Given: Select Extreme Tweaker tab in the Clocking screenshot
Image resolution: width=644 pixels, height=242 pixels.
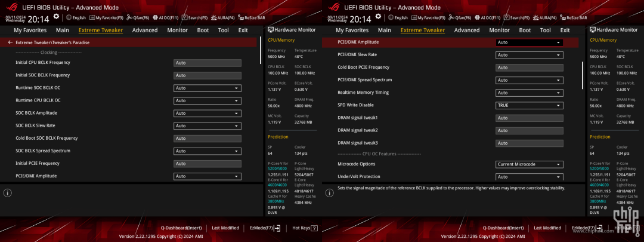Looking at the screenshot, I should pos(101,30).
